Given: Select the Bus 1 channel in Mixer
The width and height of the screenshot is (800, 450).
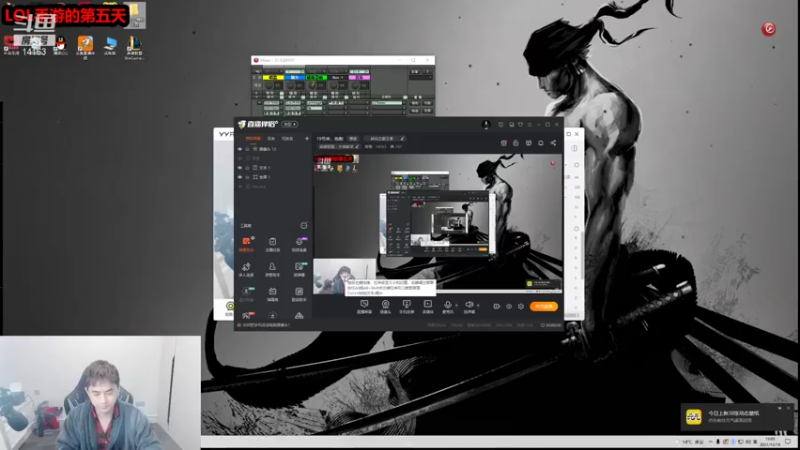Looking at the screenshot, I should tap(337, 78).
